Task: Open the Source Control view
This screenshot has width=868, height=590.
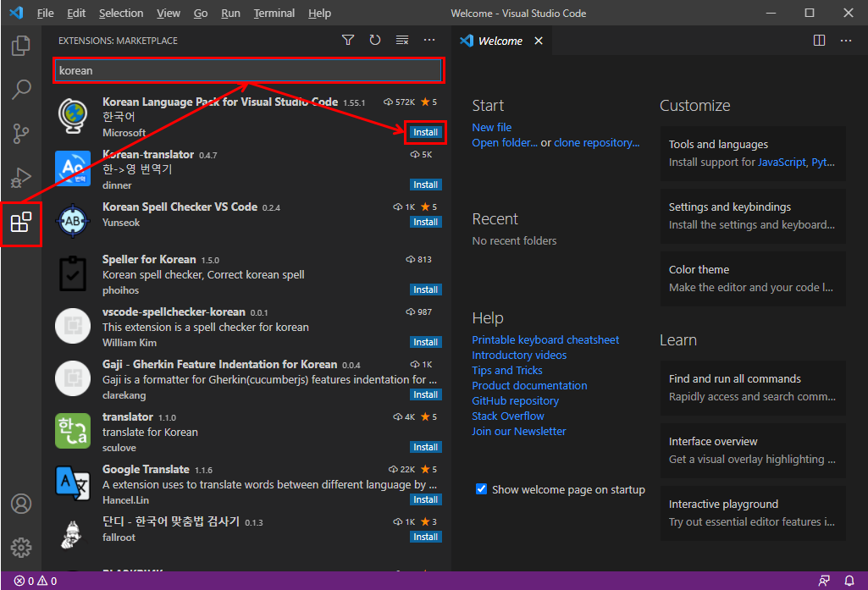Action: (x=21, y=134)
